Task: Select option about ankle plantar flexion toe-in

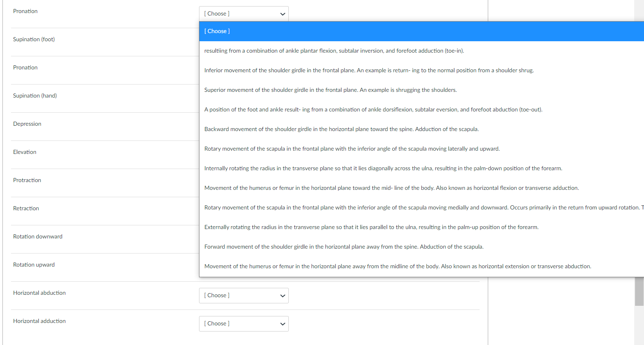Action: pyautogui.click(x=421, y=51)
